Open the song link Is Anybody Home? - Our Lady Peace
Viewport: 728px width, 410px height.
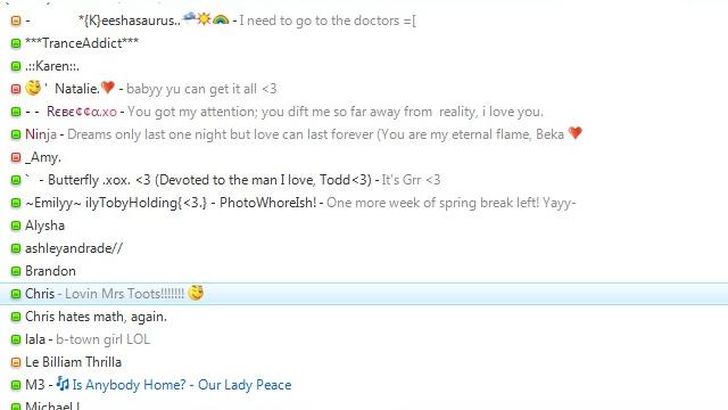pos(182,385)
